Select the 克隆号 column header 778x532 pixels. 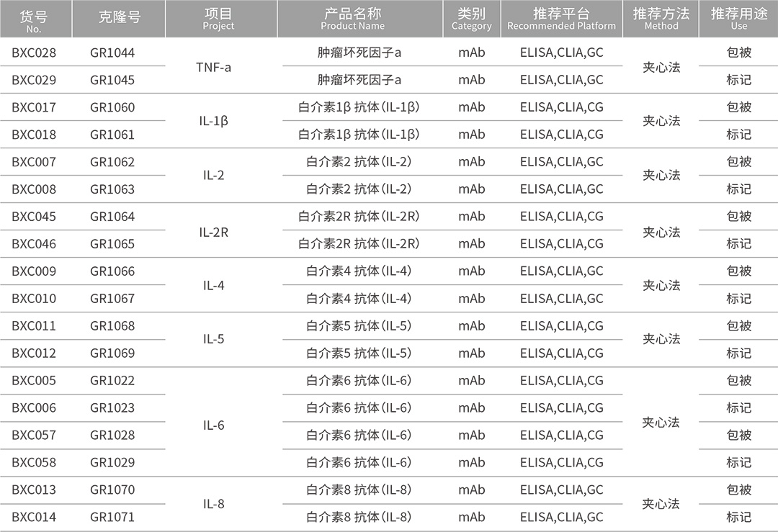pos(119,18)
